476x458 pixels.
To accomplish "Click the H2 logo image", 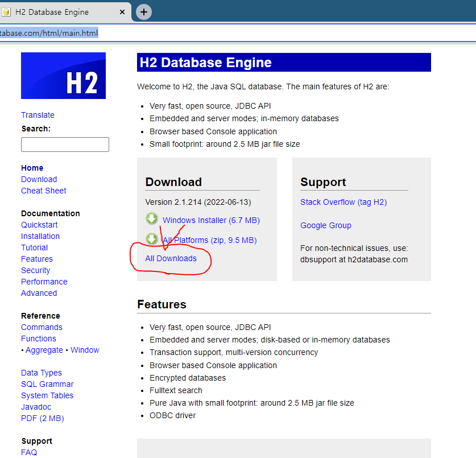I will click(63, 76).
